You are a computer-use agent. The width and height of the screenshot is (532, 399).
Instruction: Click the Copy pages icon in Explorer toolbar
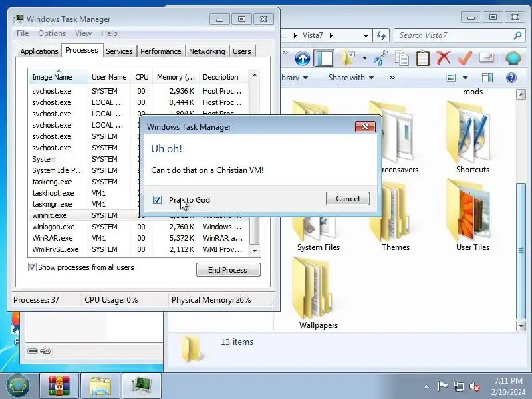(x=402, y=58)
